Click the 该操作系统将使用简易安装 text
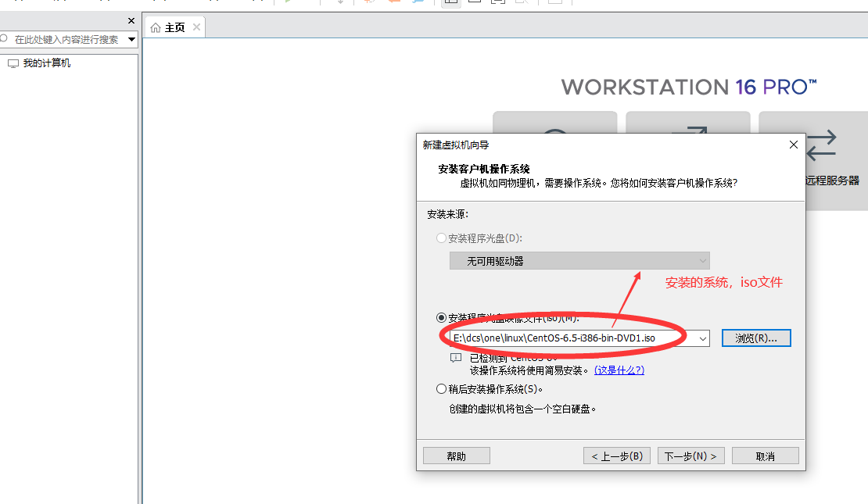 (x=530, y=370)
